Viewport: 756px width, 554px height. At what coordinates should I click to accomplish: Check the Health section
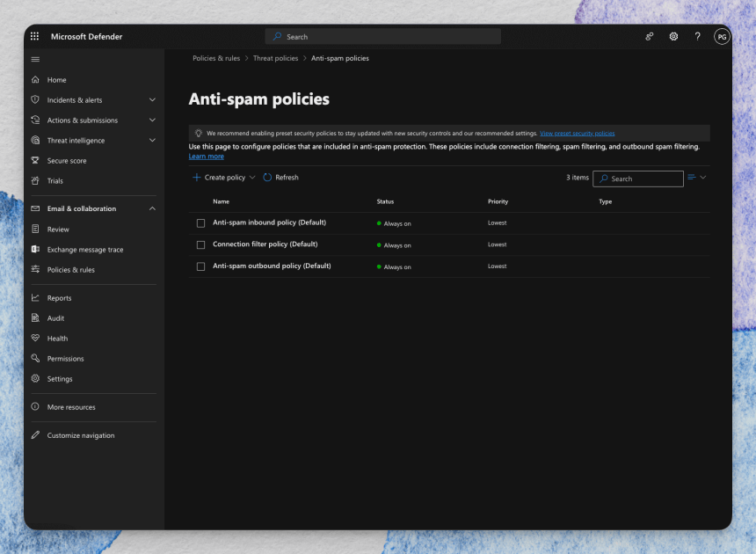pyautogui.click(x=58, y=338)
